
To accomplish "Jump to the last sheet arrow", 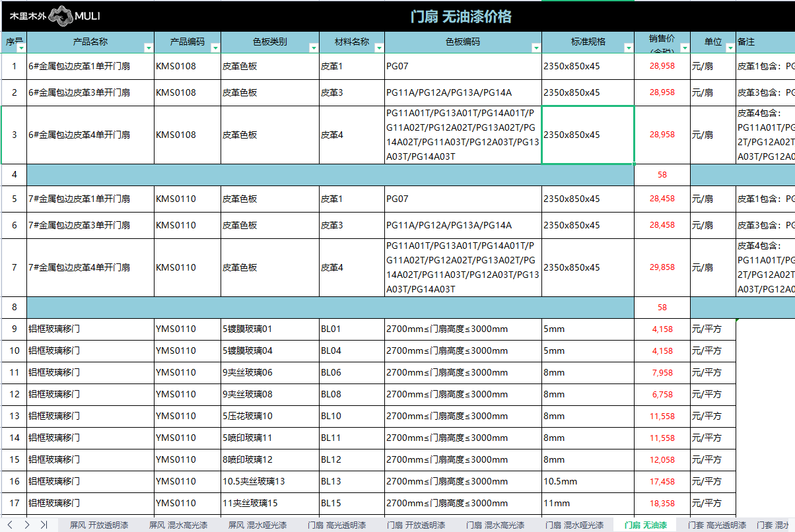I will (x=44, y=525).
